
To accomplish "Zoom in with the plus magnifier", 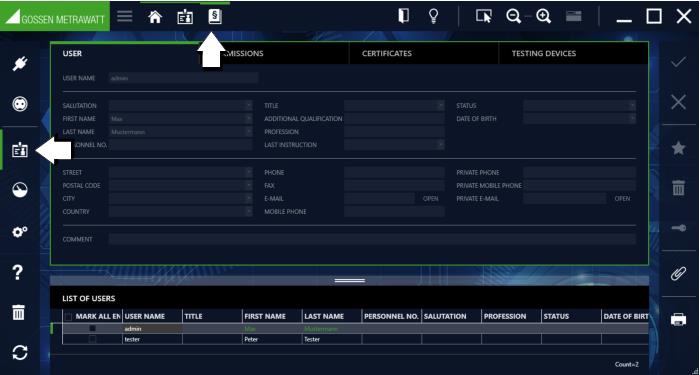I will click(x=543, y=17).
